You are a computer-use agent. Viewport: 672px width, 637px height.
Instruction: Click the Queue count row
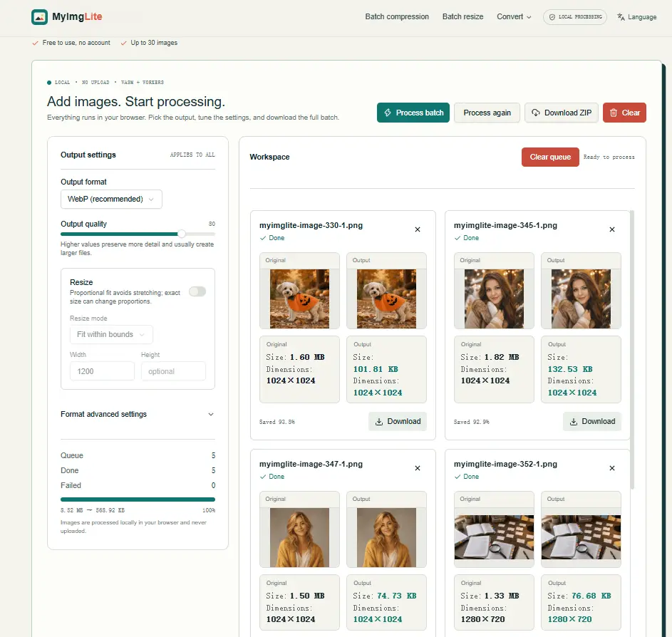point(138,455)
